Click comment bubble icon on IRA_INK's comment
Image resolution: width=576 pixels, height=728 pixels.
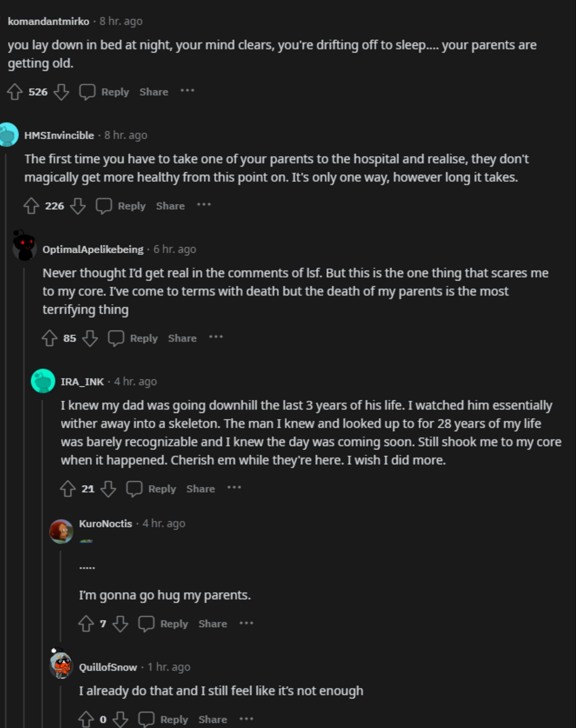[134, 488]
